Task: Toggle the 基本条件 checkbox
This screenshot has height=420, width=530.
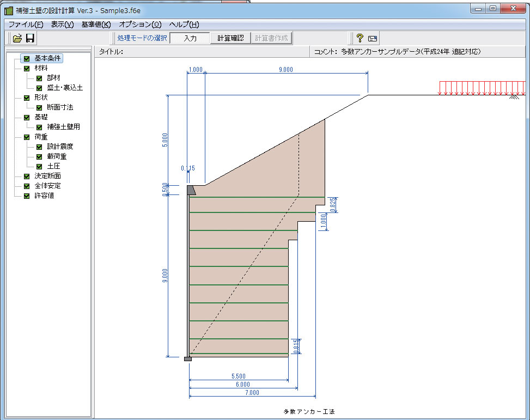Action: 27,58
